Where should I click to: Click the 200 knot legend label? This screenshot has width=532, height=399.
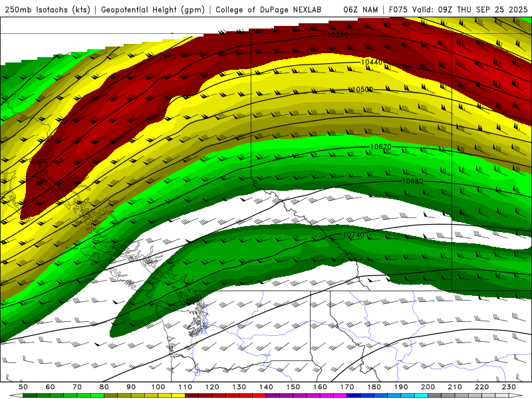428,387
